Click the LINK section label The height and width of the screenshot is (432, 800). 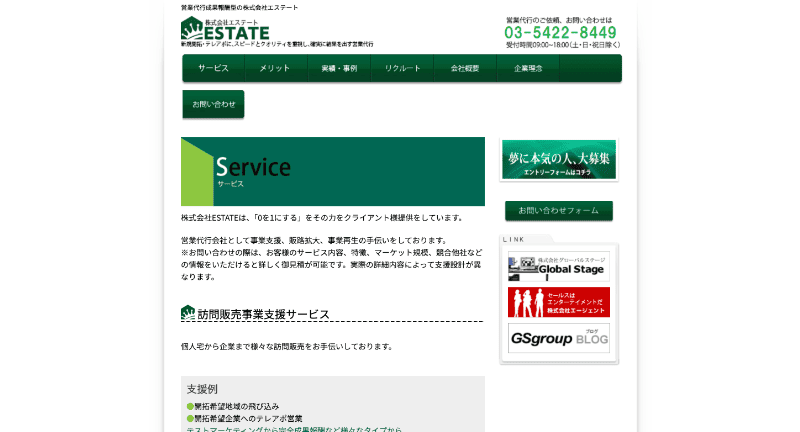tap(513, 239)
